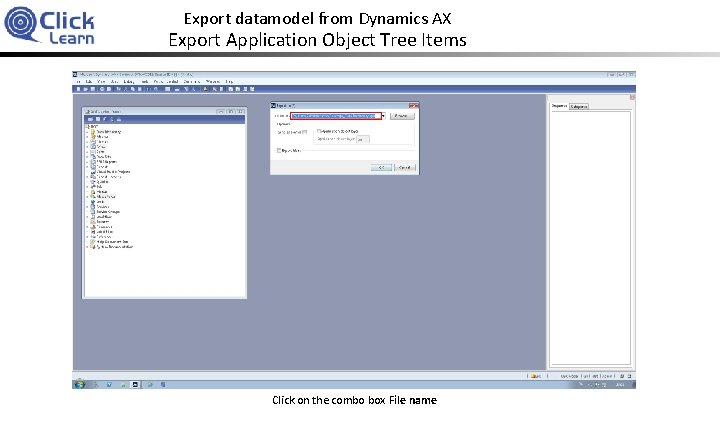Click the Queries node icon

pyautogui.click(x=93, y=182)
